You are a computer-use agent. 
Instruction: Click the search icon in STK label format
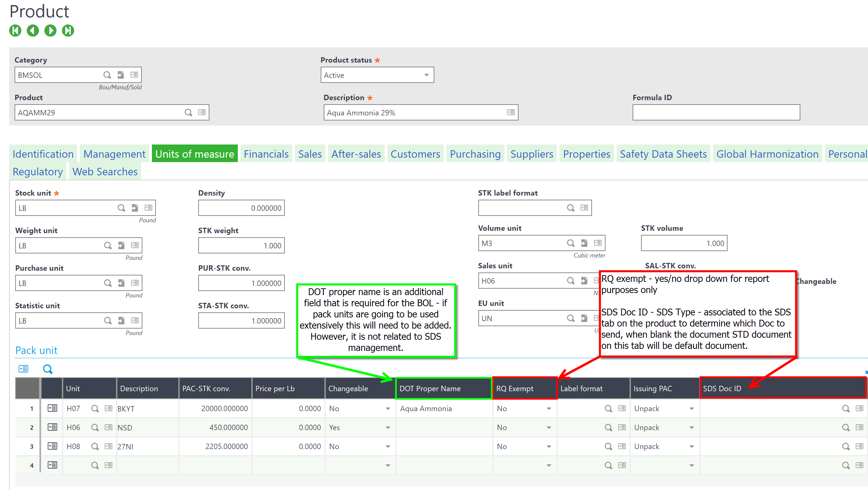pos(571,208)
